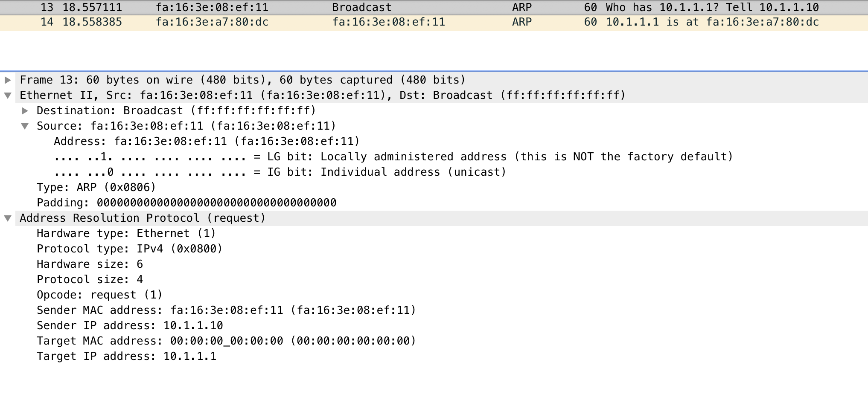Select the Hardware type: Ethernet line

point(126,234)
